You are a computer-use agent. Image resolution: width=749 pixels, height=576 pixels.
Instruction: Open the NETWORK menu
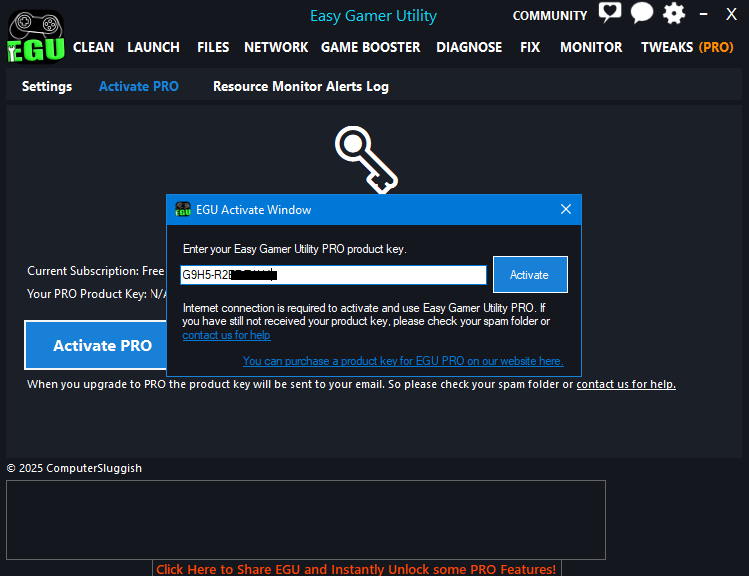(276, 47)
